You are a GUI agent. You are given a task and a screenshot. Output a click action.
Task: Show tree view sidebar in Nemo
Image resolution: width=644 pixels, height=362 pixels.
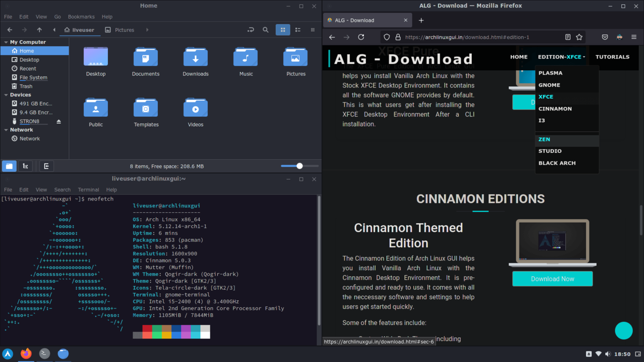coord(25,166)
